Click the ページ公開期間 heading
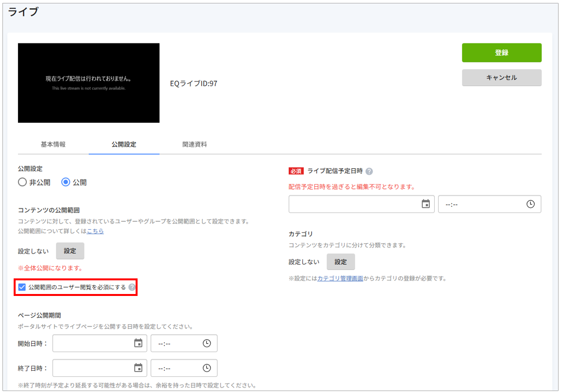Viewport: 561px width, 392px height. pyautogui.click(x=40, y=315)
